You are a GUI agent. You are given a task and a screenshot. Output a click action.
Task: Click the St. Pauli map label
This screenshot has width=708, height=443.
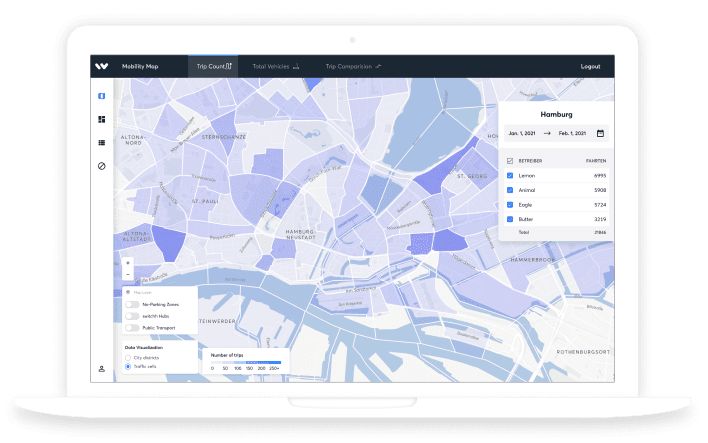[205, 201]
